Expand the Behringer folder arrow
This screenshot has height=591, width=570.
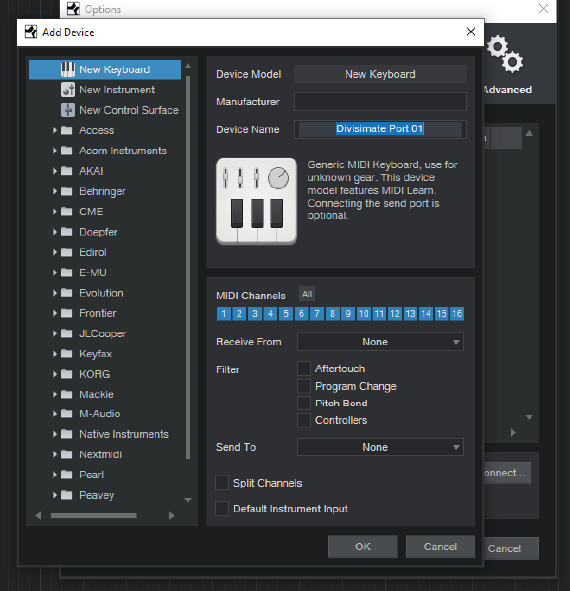[55, 191]
